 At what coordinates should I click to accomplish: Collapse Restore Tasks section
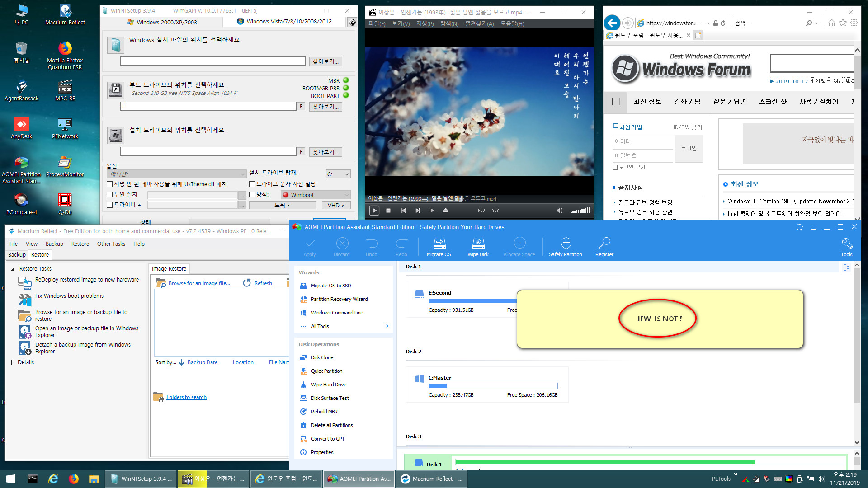pos(12,269)
